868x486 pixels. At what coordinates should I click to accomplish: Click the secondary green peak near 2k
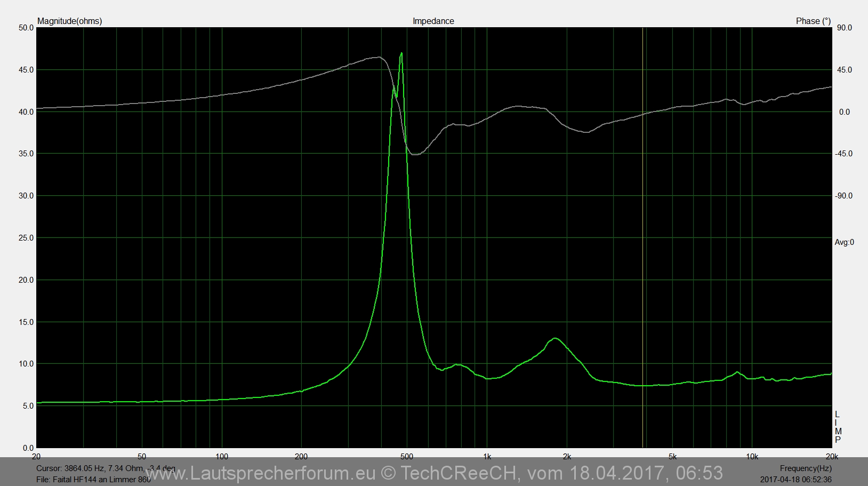point(555,338)
